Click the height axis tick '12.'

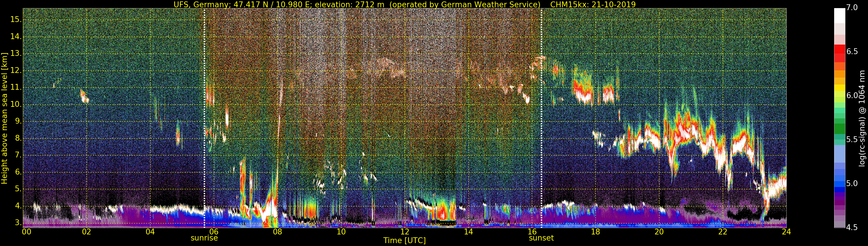click(x=16, y=71)
